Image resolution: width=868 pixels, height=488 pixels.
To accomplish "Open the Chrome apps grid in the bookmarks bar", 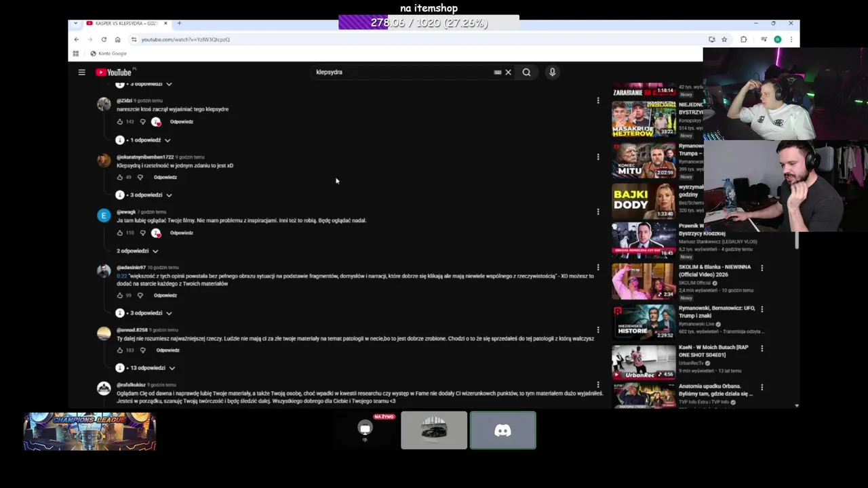I will click(75, 54).
